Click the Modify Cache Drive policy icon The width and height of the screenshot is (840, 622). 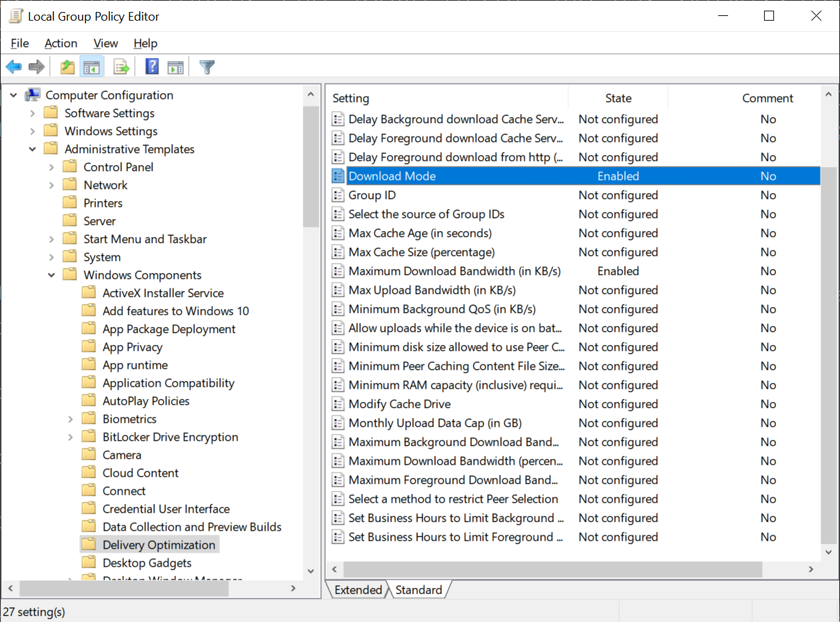(x=338, y=404)
